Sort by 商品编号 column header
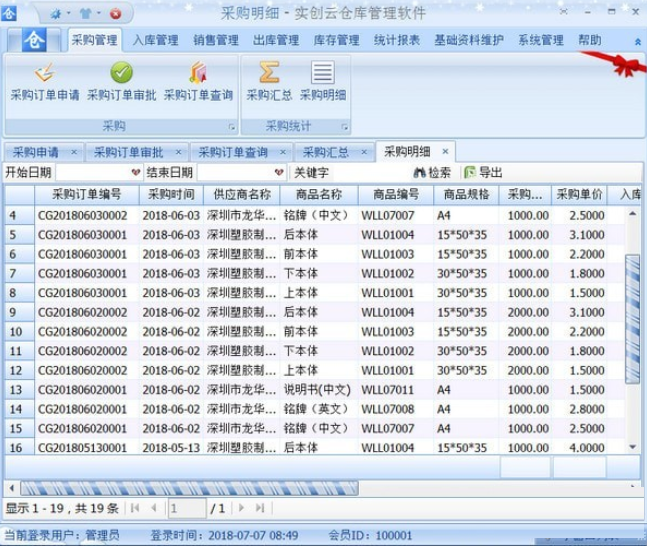The width and height of the screenshot is (647, 546). tap(396, 194)
